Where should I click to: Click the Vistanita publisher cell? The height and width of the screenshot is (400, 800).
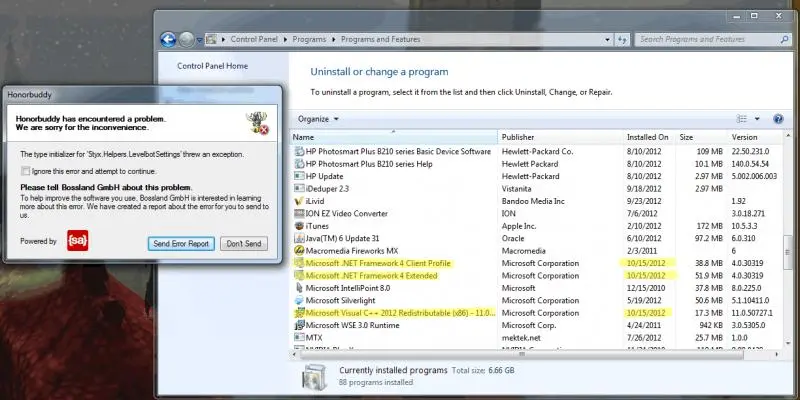pos(516,189)
